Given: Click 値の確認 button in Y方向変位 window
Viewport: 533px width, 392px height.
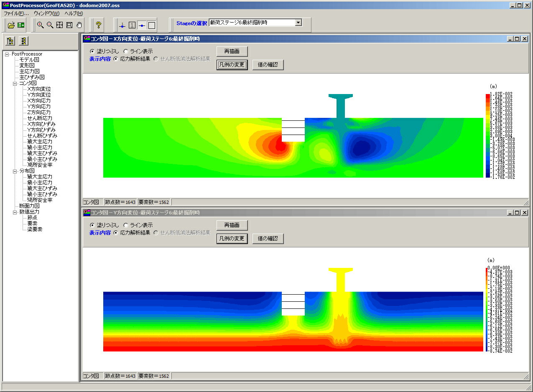Looking at the screenshot, I should (268, 239).
